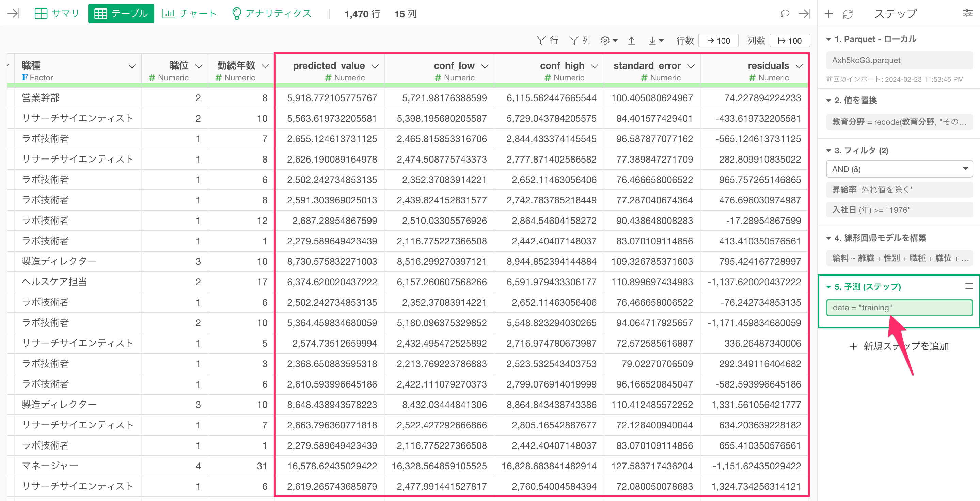
Task: Open the download arrow dropdown
Action: pos(656,40)
